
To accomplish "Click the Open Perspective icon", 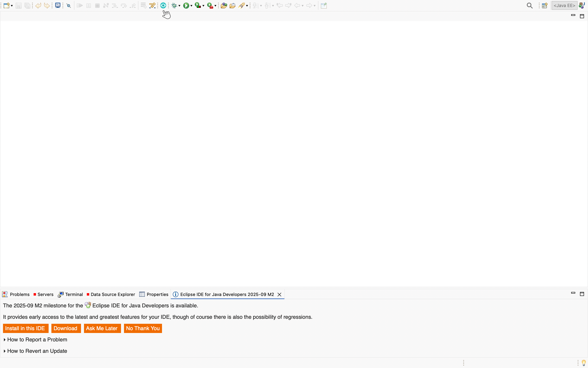I will pyautogui.click(x=545, y=5).
